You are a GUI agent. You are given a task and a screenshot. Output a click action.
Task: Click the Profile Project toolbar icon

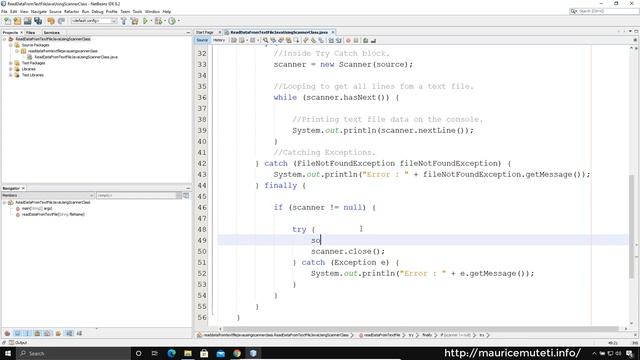172,21
